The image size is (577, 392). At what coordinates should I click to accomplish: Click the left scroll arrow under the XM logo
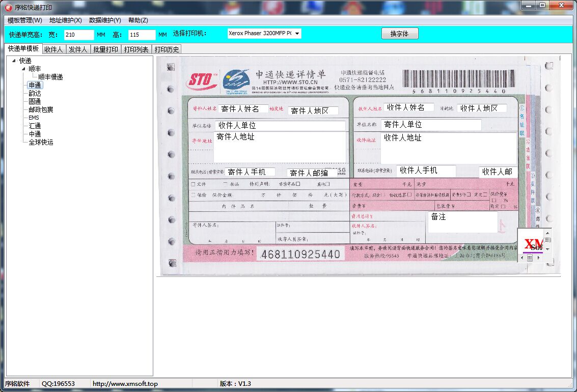coord(522,258)
